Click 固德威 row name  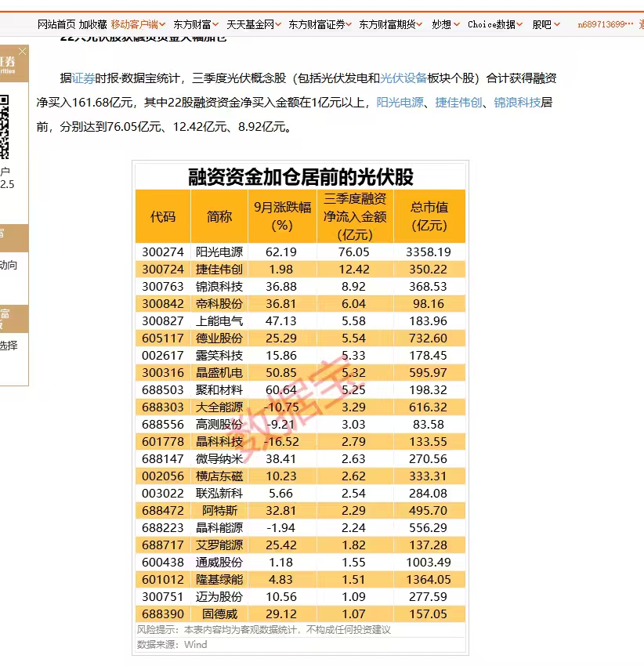tap(219, 614)
